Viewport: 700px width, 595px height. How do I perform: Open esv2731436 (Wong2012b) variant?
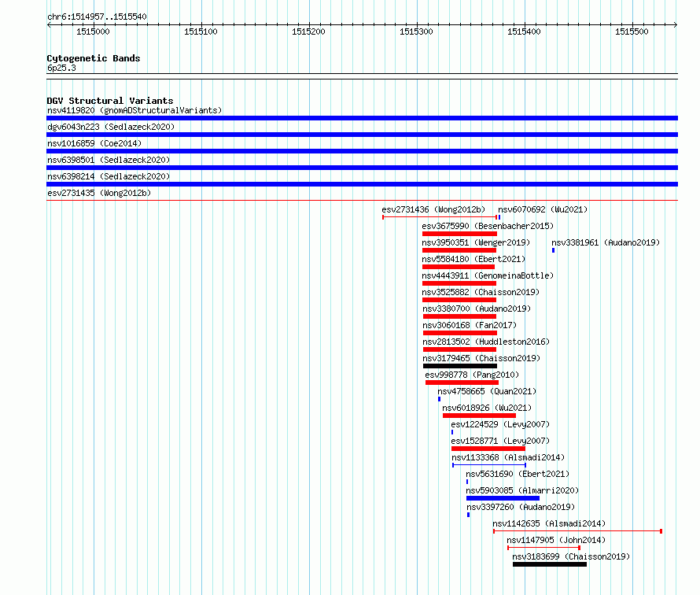tap(440, 217)
